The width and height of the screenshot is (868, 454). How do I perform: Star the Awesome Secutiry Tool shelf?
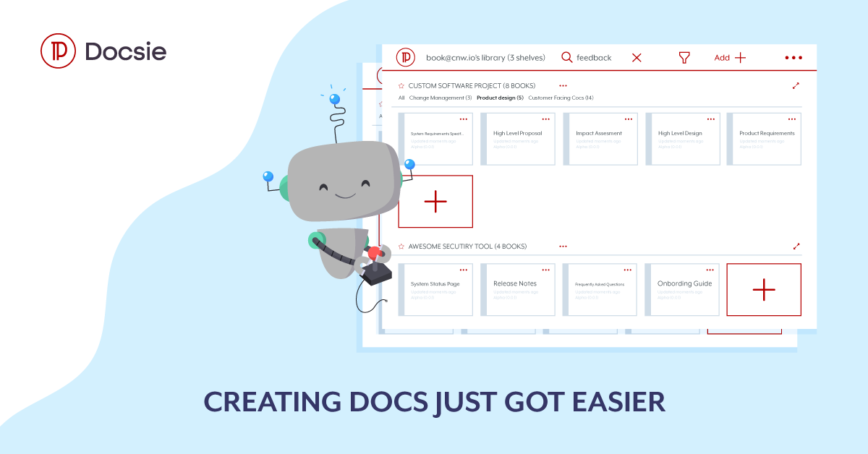coord(401,247)
